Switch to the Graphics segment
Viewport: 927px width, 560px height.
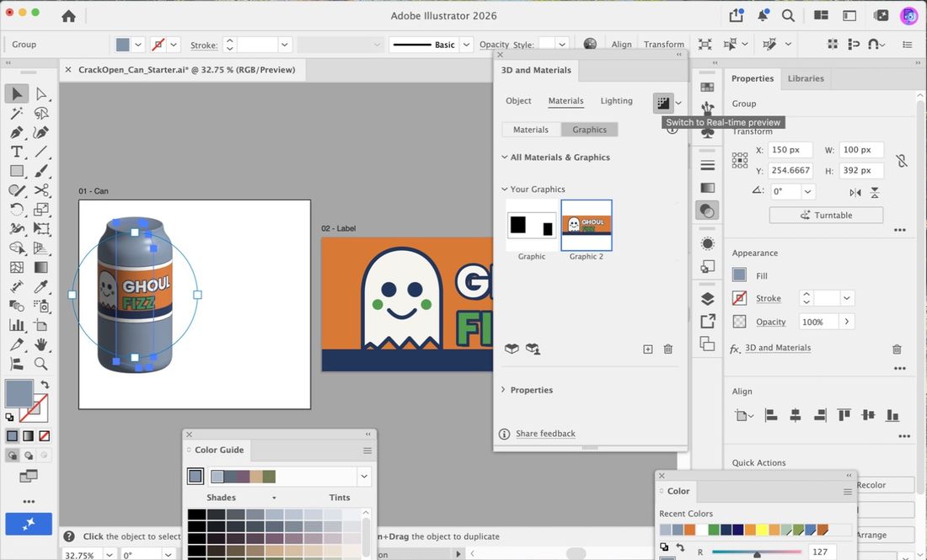pos(589,130)
